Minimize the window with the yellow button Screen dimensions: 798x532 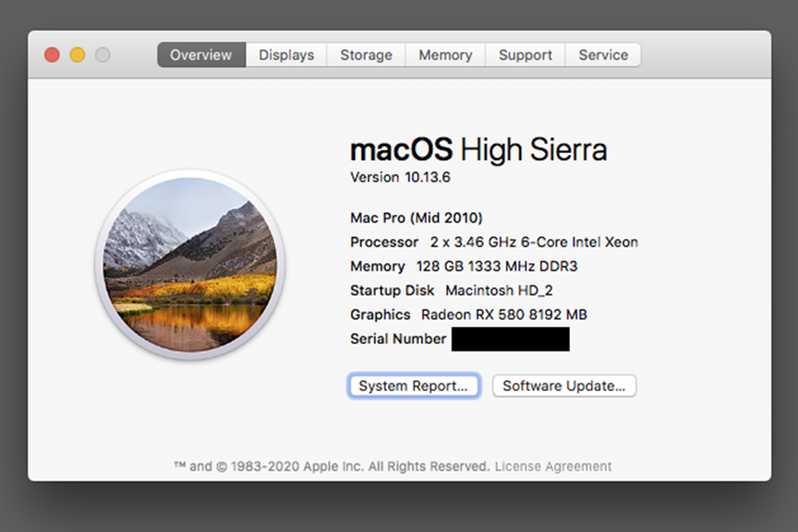[x=77, y=55]
